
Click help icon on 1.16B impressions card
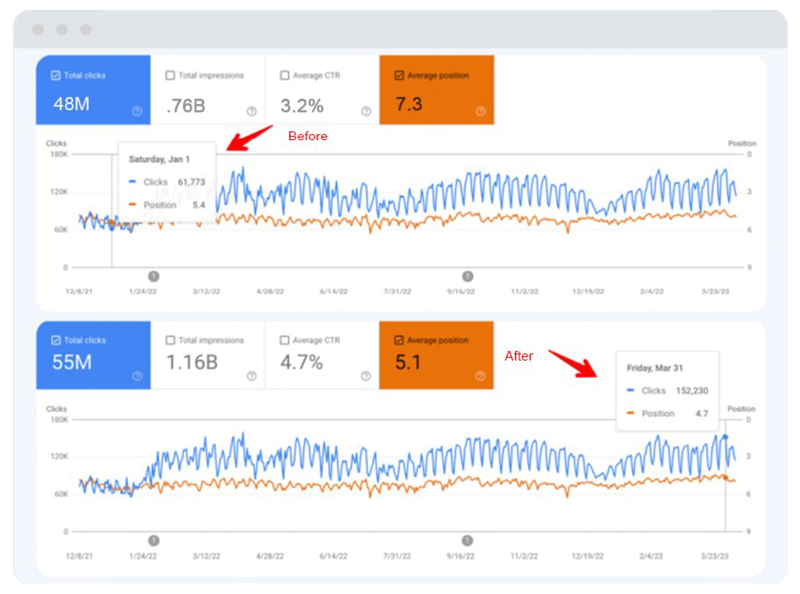tap(251, 376)
